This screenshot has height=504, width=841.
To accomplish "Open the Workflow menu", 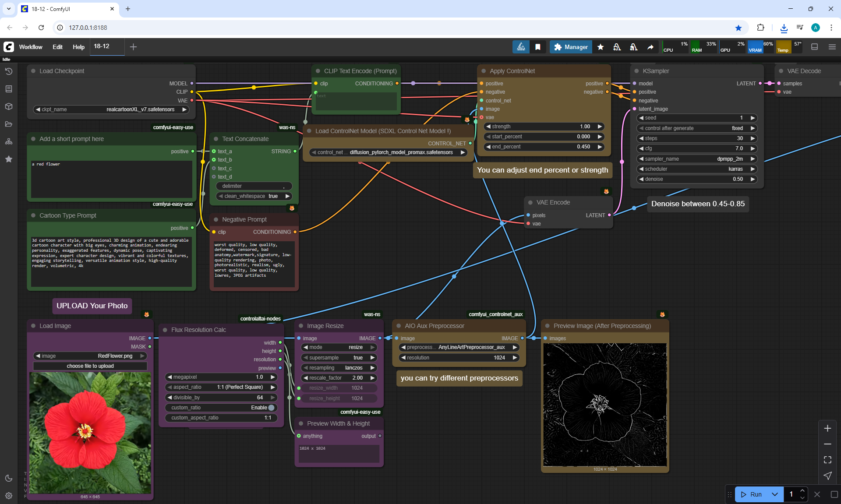I will point(31,47).
